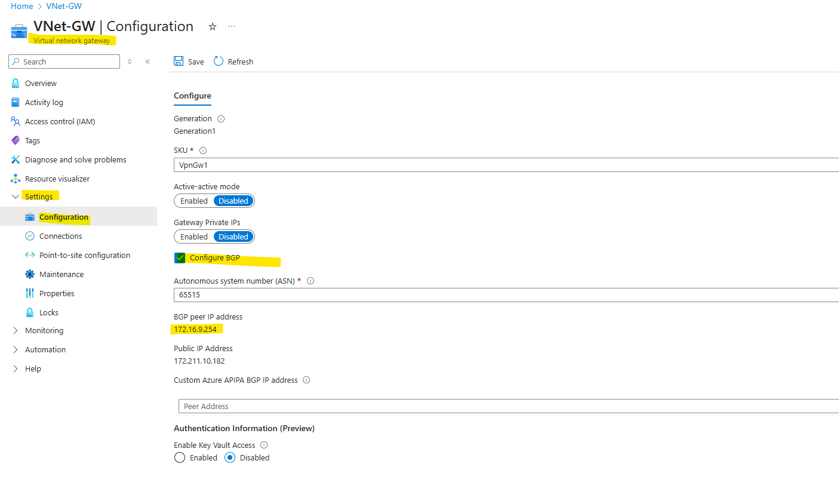The height and width of the screenshot is (504, 839).
Task: Click info icon beside Enable Key Vault Access
Action: click(264, 445)
